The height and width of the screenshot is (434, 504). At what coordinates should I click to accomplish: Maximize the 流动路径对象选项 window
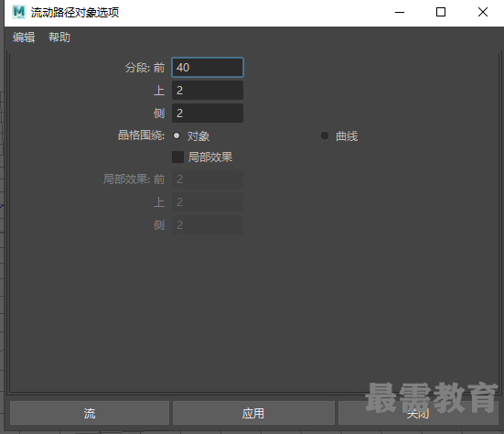tap(441, 12)
